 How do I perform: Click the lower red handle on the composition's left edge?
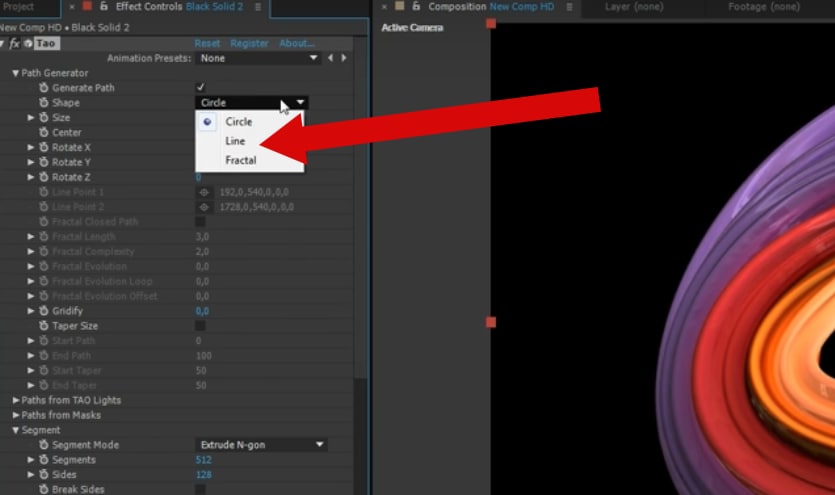(x=491, y=323)
